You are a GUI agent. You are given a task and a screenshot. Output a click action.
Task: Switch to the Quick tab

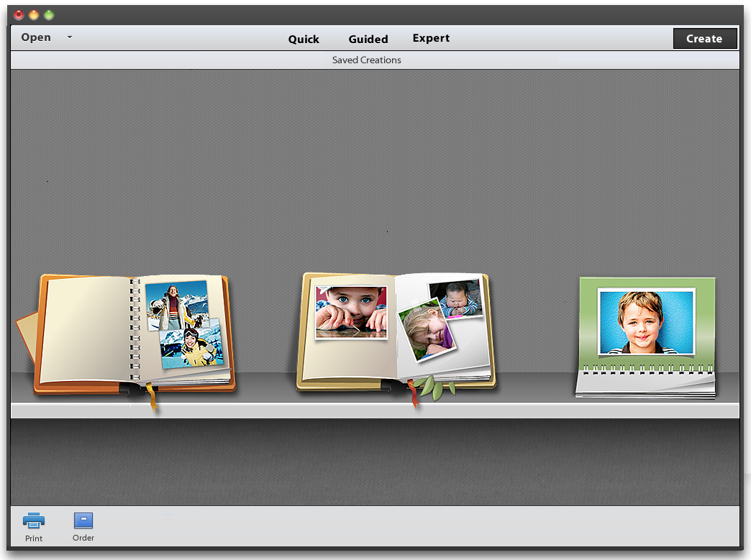(304, 40)
